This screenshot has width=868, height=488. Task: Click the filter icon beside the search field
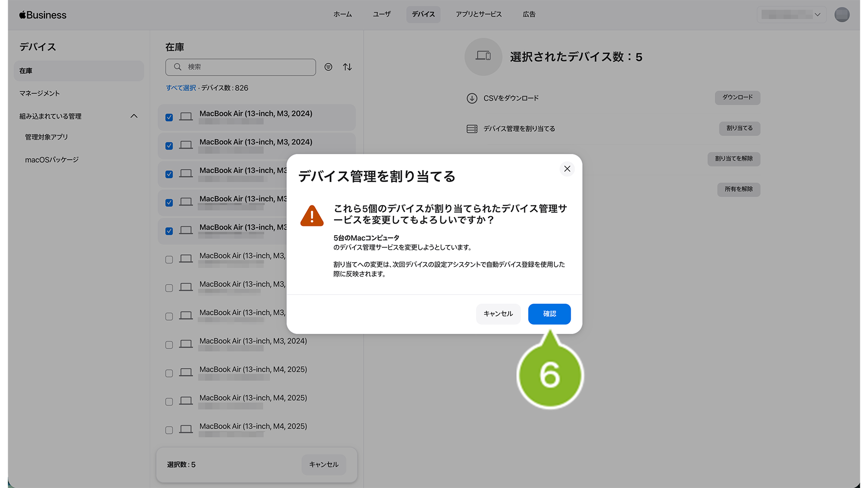[x=329, y=67]
